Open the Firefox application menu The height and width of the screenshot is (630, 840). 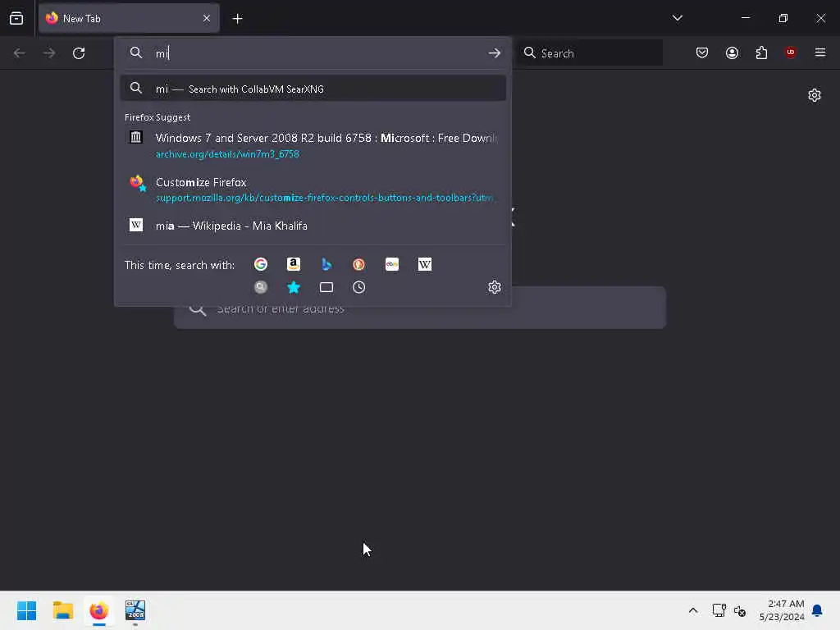point(819,52)
